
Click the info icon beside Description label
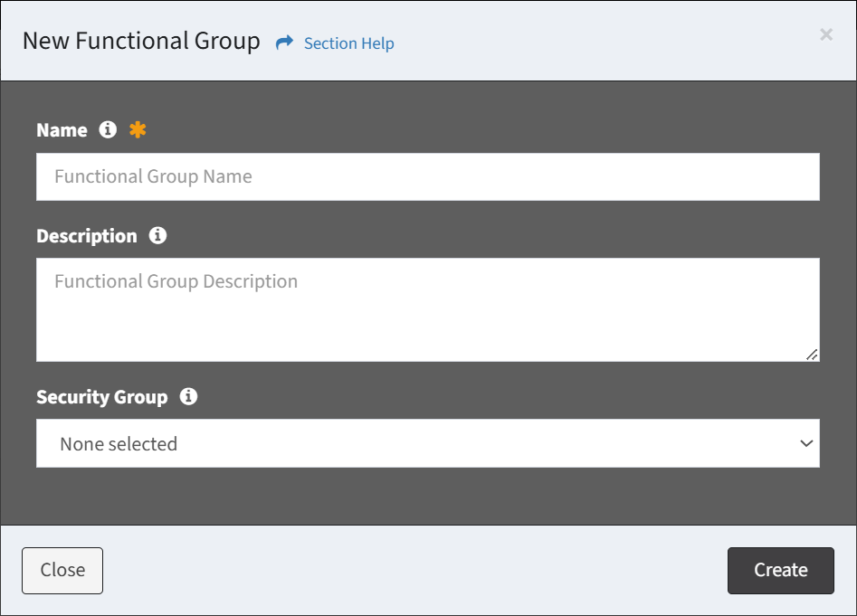click(158, 235)
